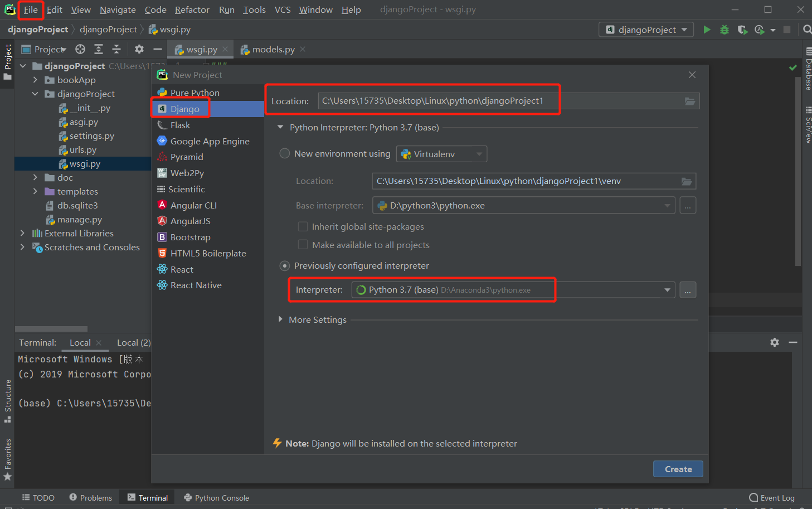Close the models.py editor tab
The height and width of the screenshot is (509, 812).
[x=303, y=49]
